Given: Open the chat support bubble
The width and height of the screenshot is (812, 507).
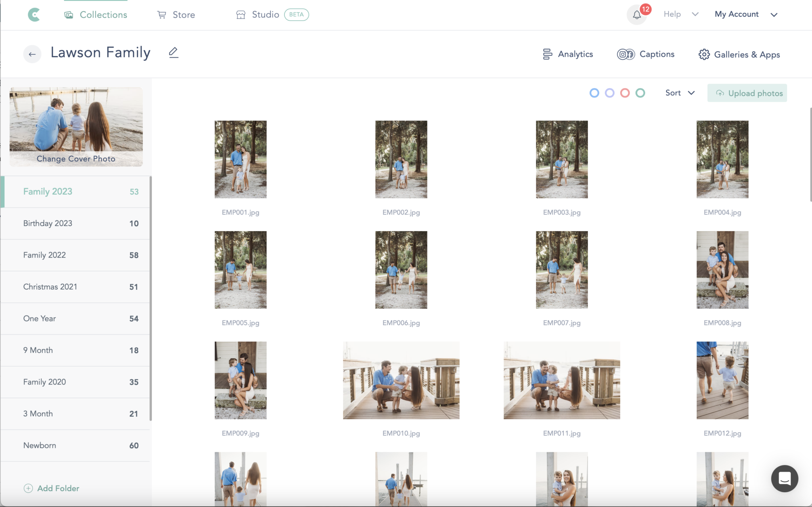Looking at the screenshot, I should tap(784, 478).
